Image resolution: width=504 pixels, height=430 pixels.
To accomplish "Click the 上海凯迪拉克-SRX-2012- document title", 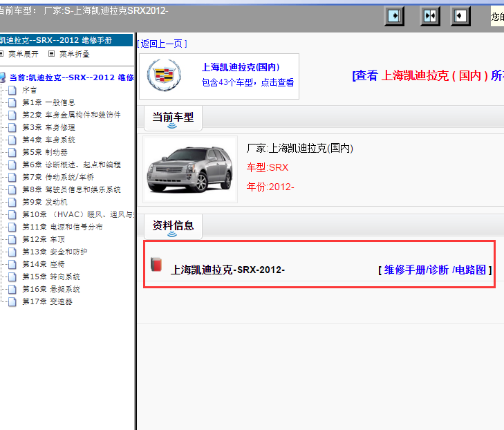I will [x=228, y=270].
